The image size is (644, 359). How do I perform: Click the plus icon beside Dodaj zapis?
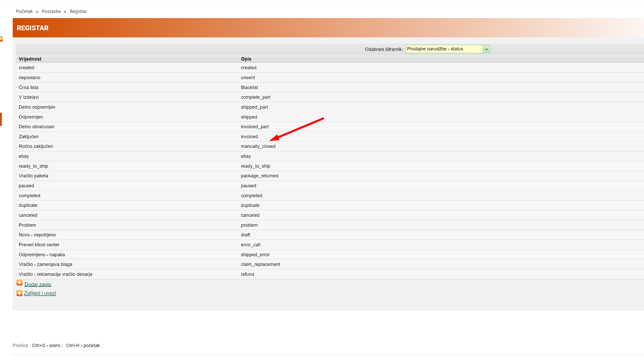19,283
